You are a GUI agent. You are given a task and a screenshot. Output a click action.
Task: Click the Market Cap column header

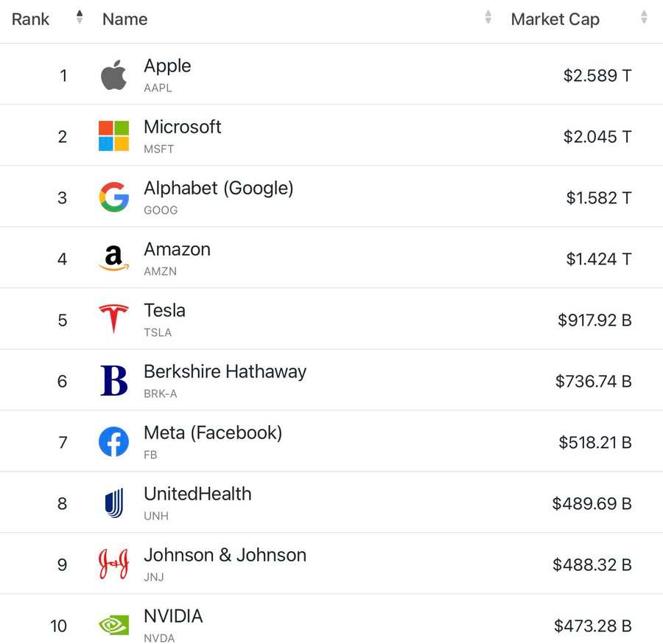pyautogui.click(x=555, y=19)
